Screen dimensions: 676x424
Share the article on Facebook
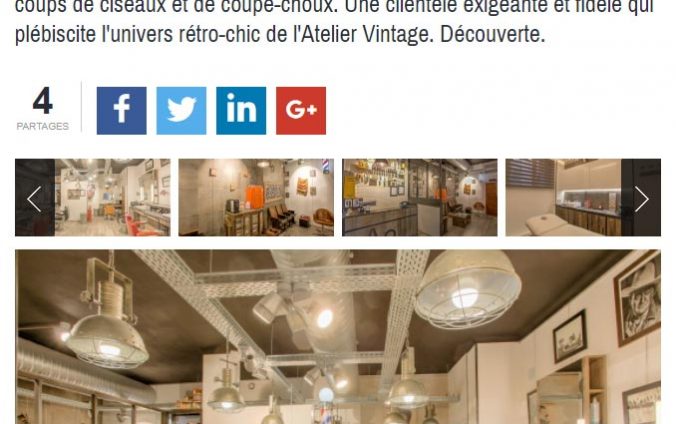pos(121,110)
